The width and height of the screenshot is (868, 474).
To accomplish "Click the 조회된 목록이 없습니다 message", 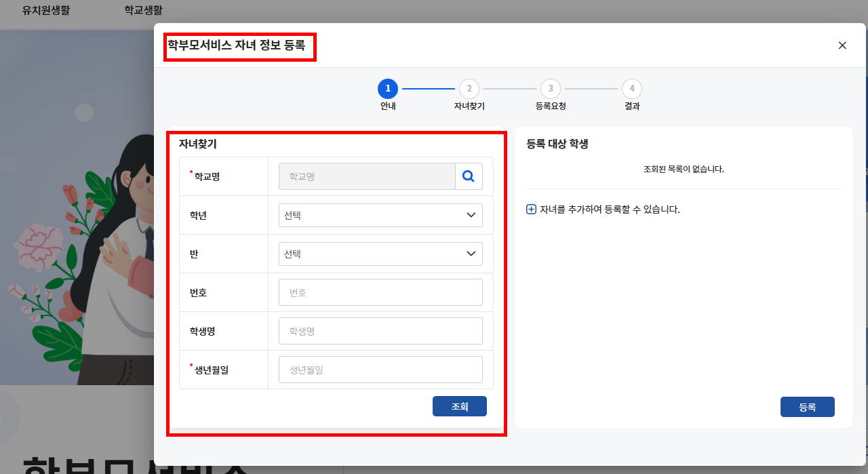I will coord(684,169).
